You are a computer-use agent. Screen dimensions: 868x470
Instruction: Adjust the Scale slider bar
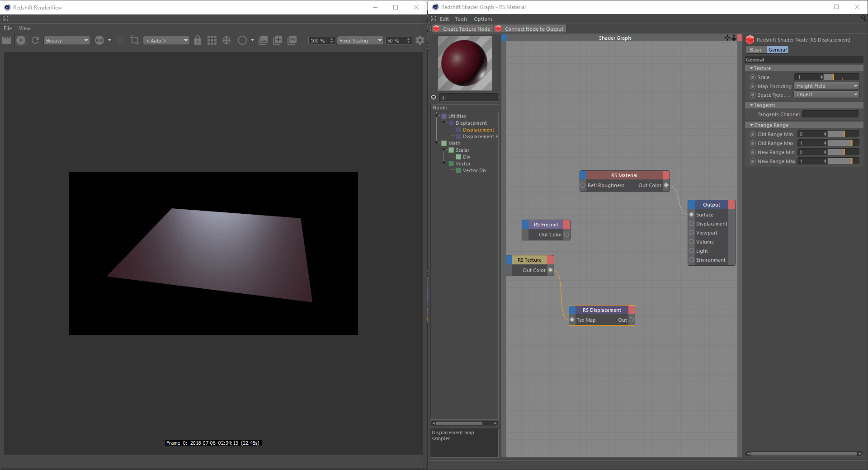tap(841, 77)
